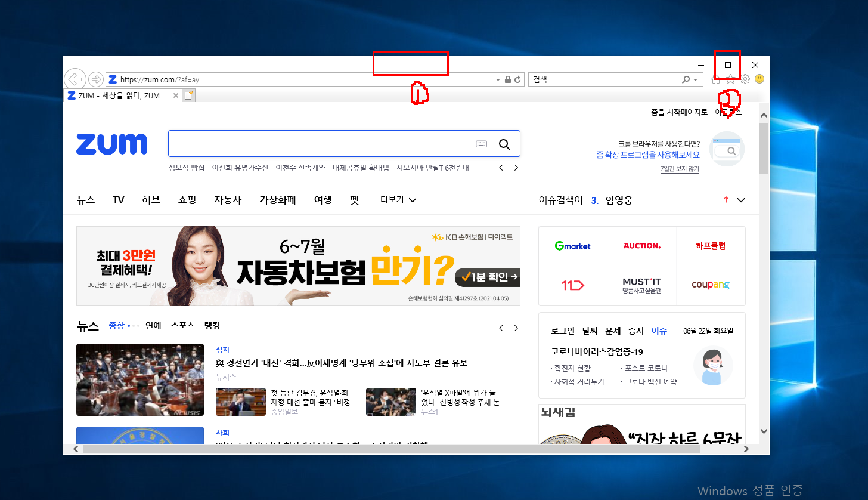Screen dimensions: 868x500
Task: Open the 가상화폐 navigation menu item
Action: [278, 200]
